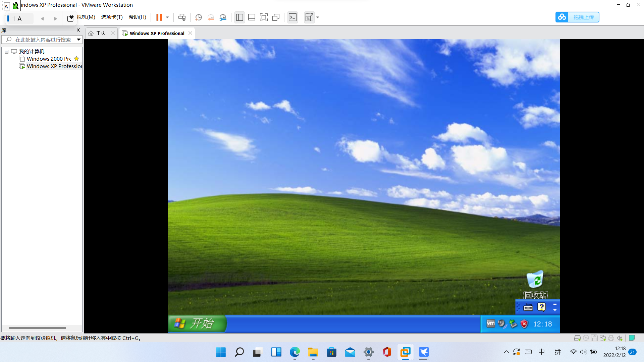Open the snapshot manager
The image size is (644, 362).
click(223, 17)
